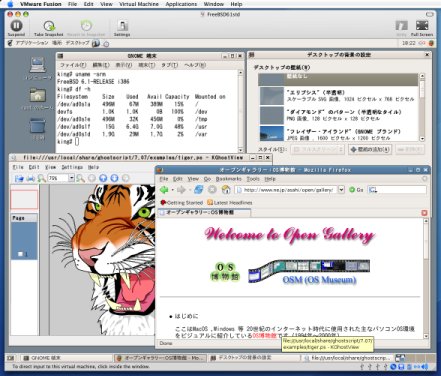Click add wallpaper button
Viewport: 441px width, 376px height.
pos(370,149)
